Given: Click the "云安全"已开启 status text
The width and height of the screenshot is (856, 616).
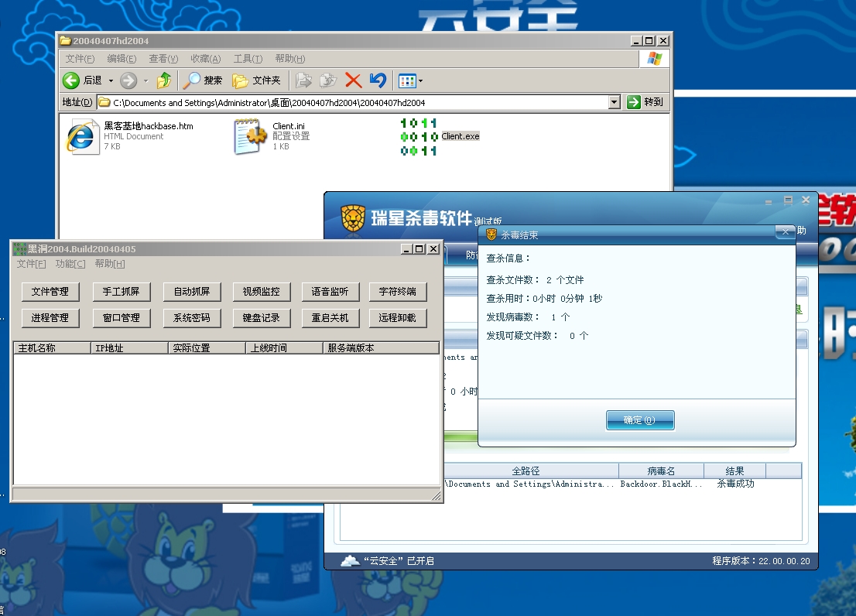Looking at the screenshot, I should tap(399, 561).
